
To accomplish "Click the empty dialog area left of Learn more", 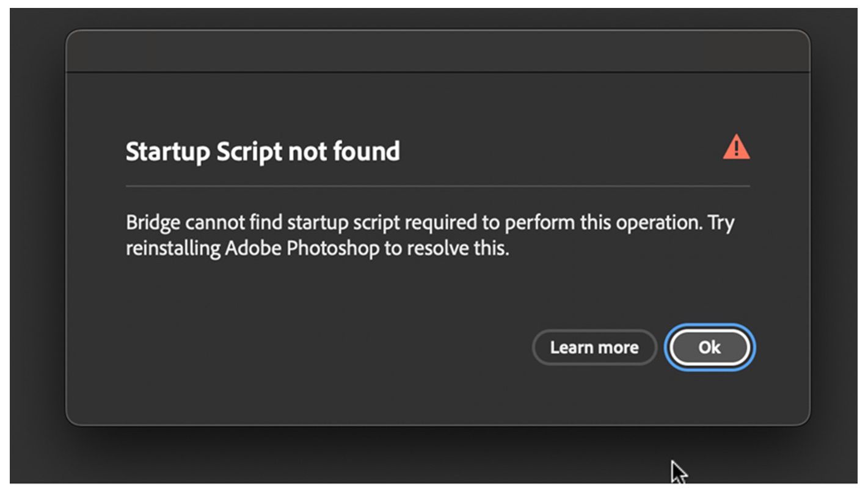I will [305, 347].
